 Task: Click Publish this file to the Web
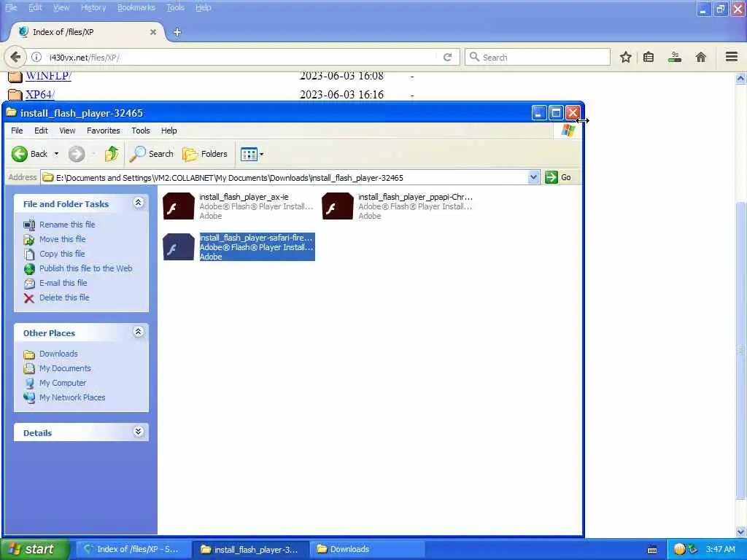(x=86, y=268)
